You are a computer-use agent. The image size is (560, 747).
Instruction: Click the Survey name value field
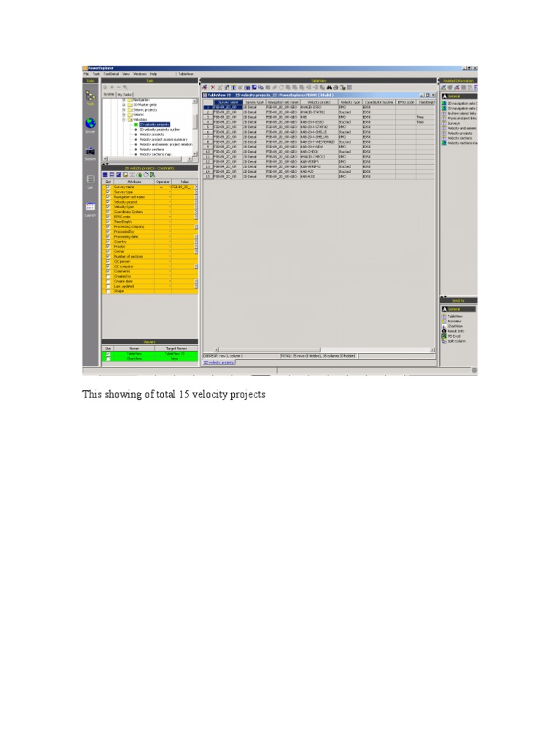click(183, 187)
